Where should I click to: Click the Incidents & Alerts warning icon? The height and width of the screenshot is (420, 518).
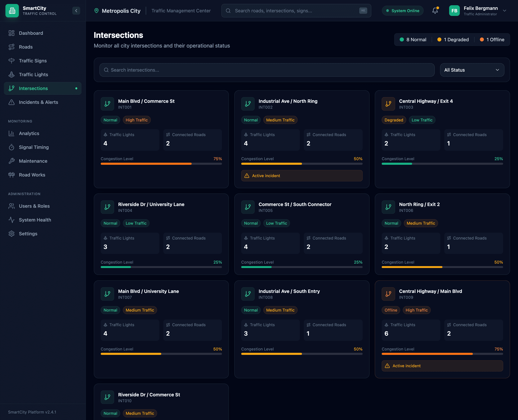pos(11,102)
